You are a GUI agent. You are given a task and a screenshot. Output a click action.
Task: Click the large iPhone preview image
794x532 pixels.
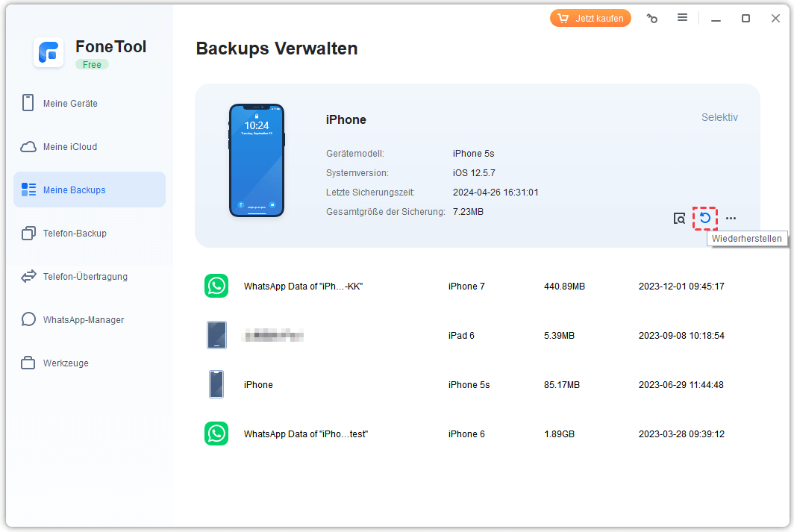256,160
